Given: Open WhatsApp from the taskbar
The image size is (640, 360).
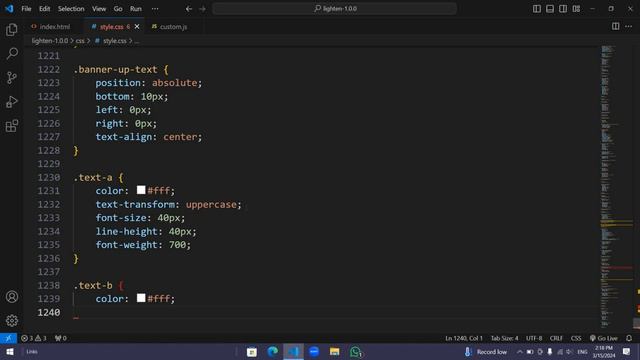Looking at the screenshot, I should (x=356, y=351).
